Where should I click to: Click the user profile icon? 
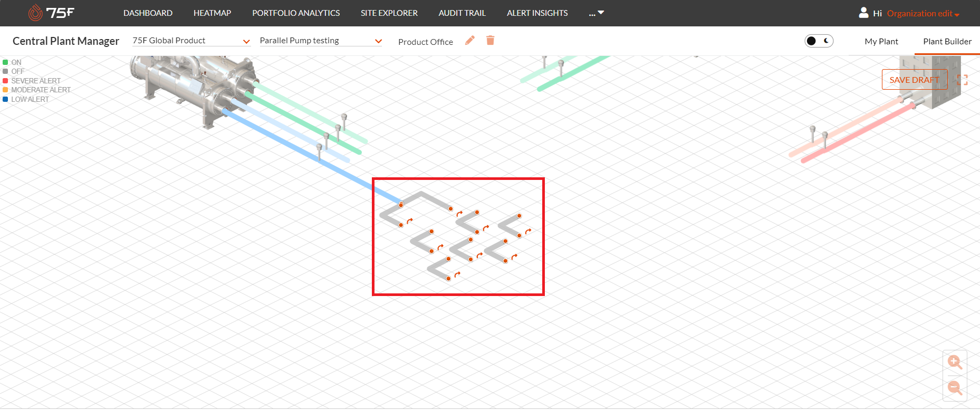[863, 13]
